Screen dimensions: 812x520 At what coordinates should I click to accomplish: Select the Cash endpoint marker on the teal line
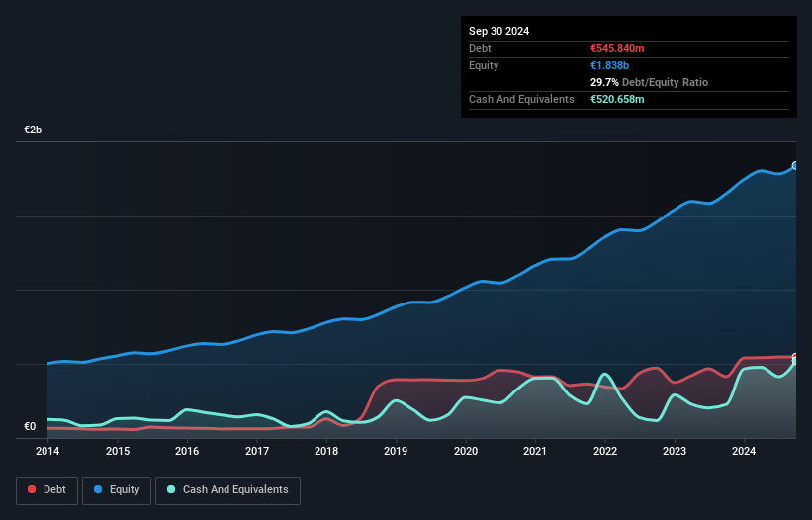(795, 361)
